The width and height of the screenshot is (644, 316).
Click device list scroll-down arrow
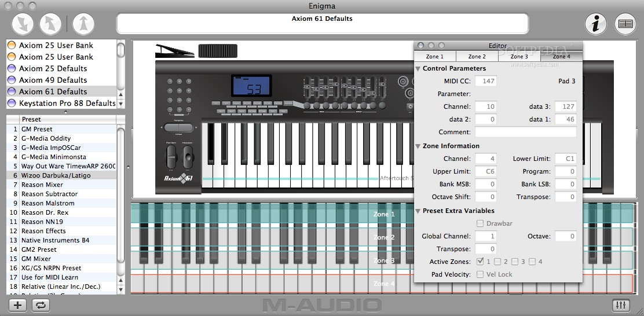pos(120,104)
